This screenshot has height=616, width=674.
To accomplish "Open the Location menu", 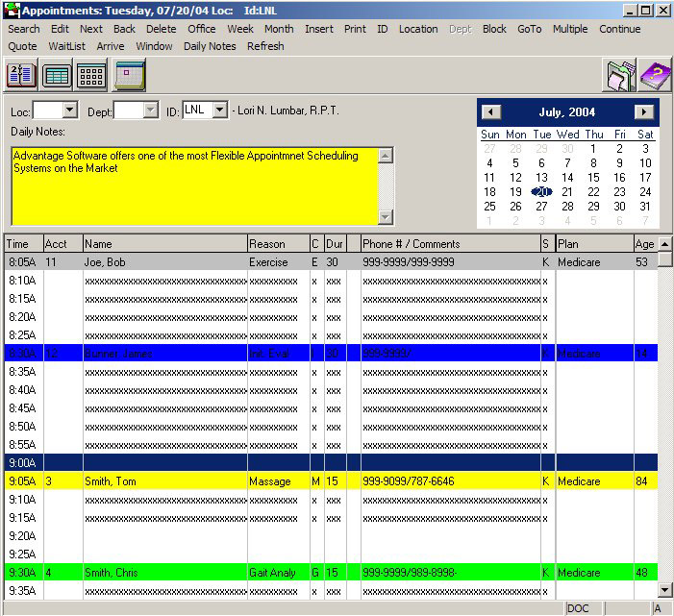I will [x=418, y=29].
